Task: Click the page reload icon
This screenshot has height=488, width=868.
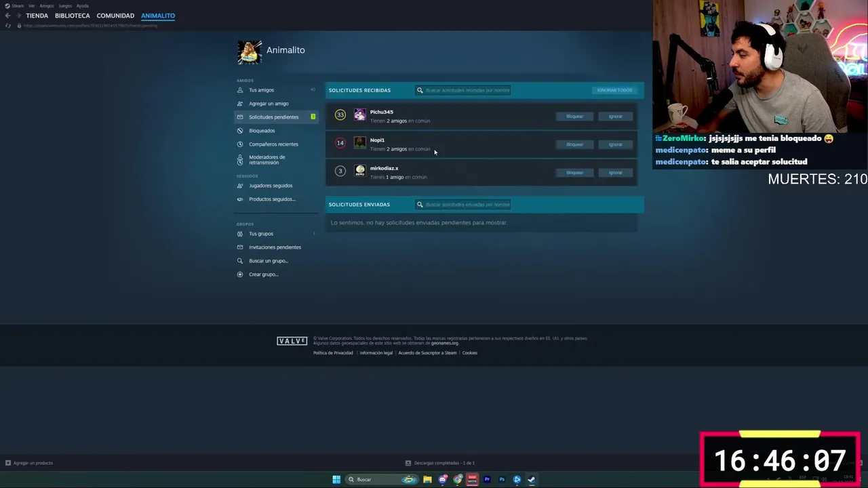Action: tap(7, 26)
